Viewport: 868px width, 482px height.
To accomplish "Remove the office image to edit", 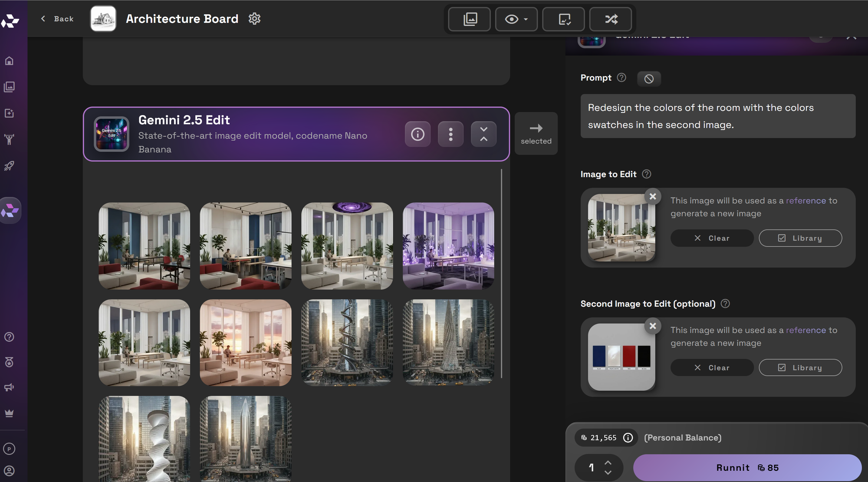I will pos(653,197).
